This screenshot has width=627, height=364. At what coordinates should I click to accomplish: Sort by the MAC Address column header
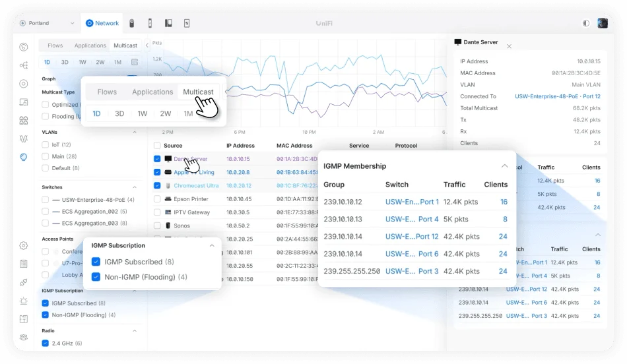294,146
